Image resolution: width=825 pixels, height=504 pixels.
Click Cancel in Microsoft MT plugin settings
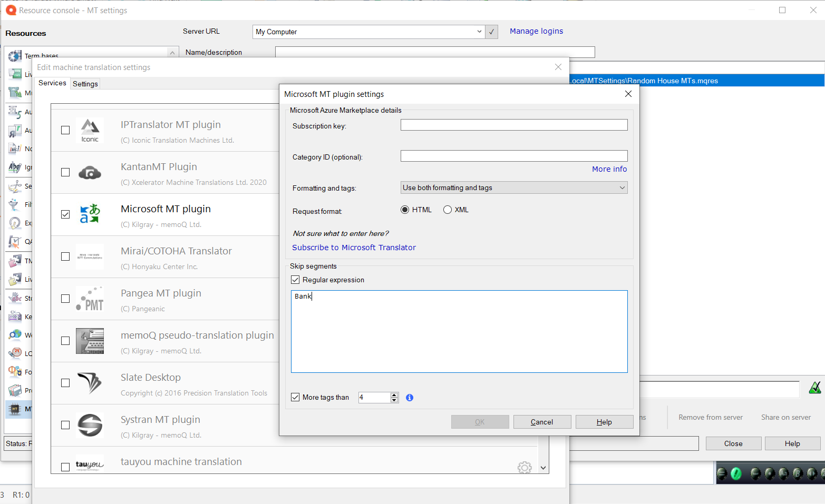(x=542, y=422)
